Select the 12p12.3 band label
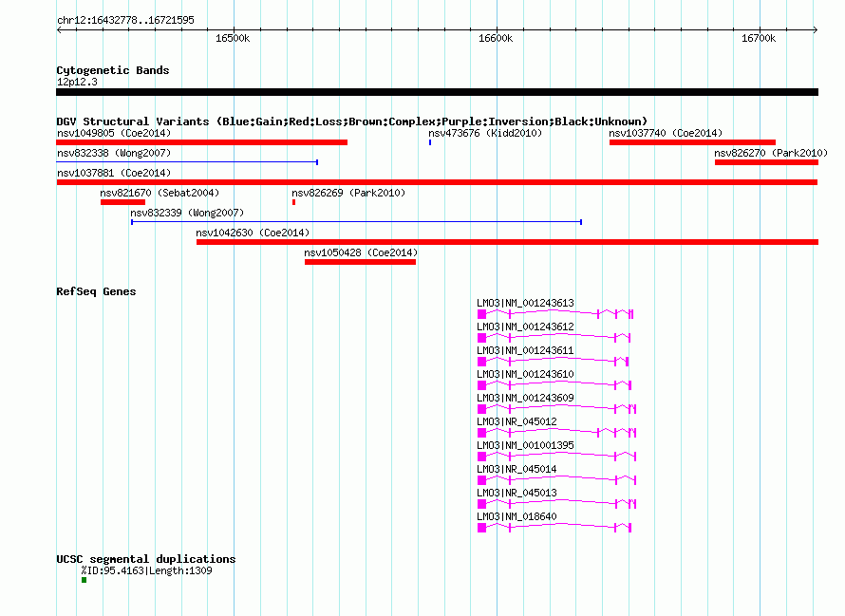This screenshot has height=616, width=845. coord(77,82)
